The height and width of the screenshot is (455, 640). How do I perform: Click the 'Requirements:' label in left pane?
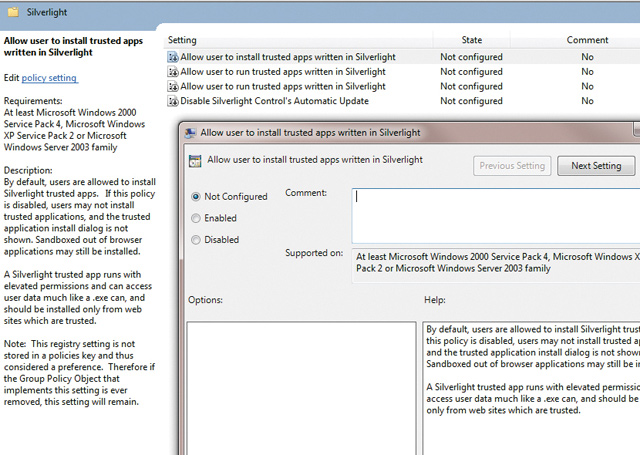33,101
